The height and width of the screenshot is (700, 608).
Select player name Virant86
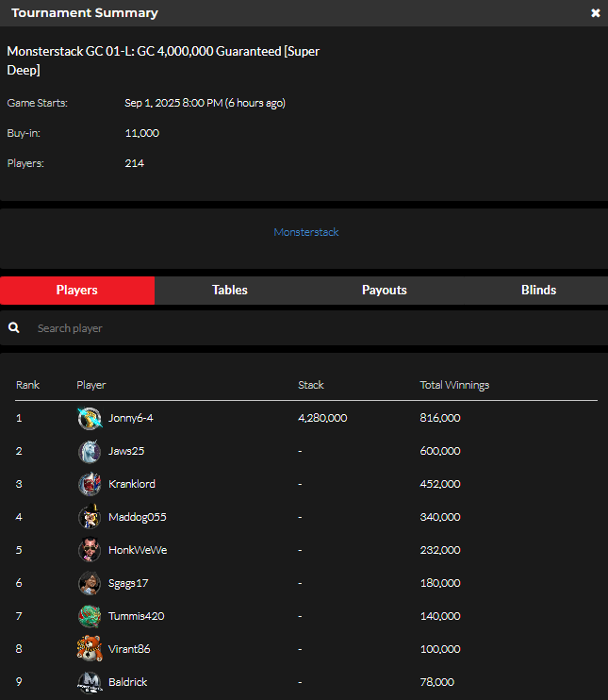pyautogui.click(x=129, y=649)
